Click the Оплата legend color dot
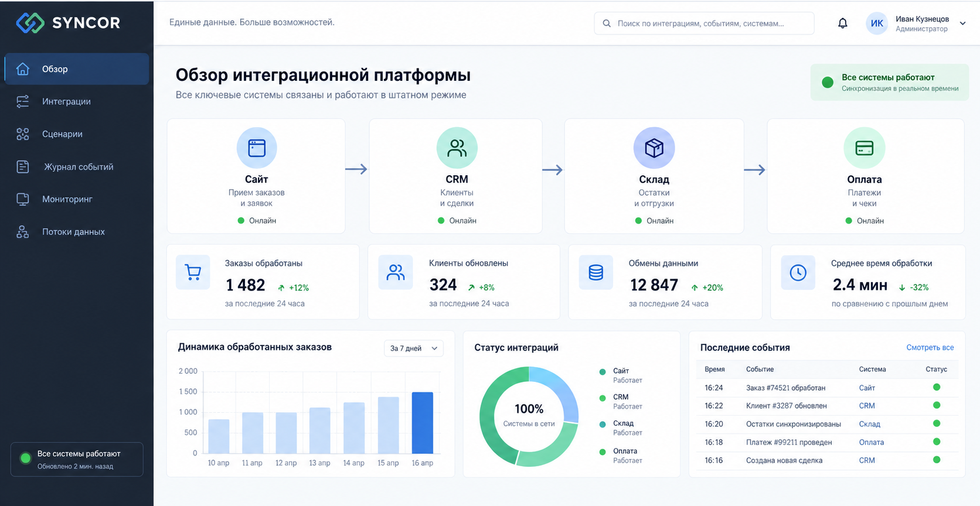The height and width of the screenshot is (506, 980). 603,452
